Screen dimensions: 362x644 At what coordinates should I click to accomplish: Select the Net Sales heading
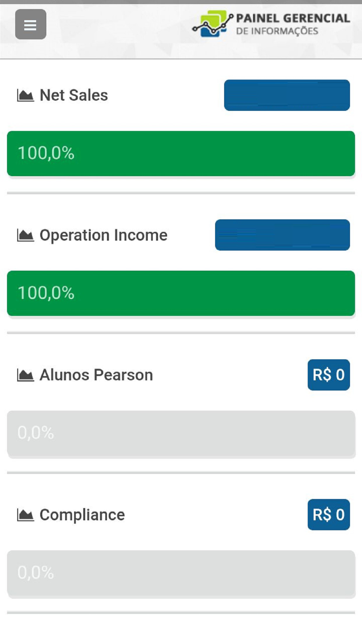[74, 95]
